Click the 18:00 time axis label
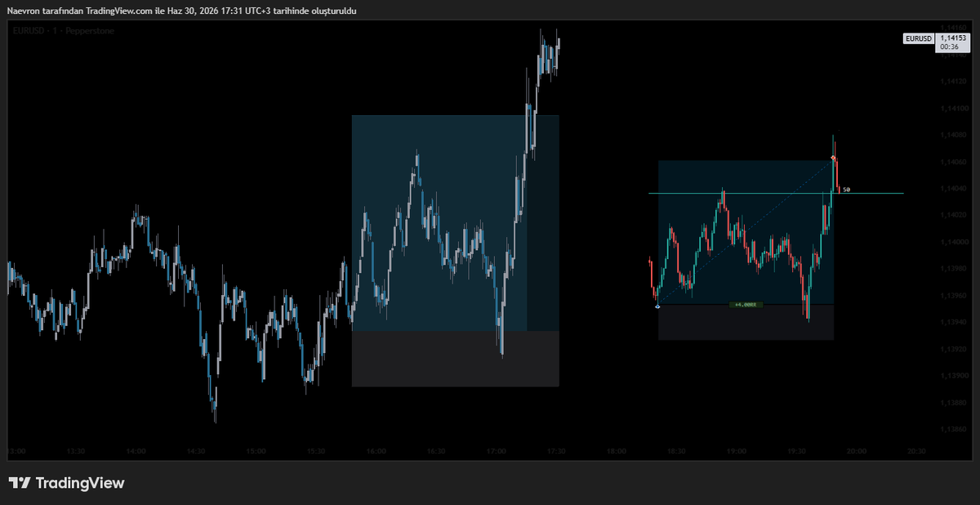This screenshot has width=980, height=505. (617, 451)
